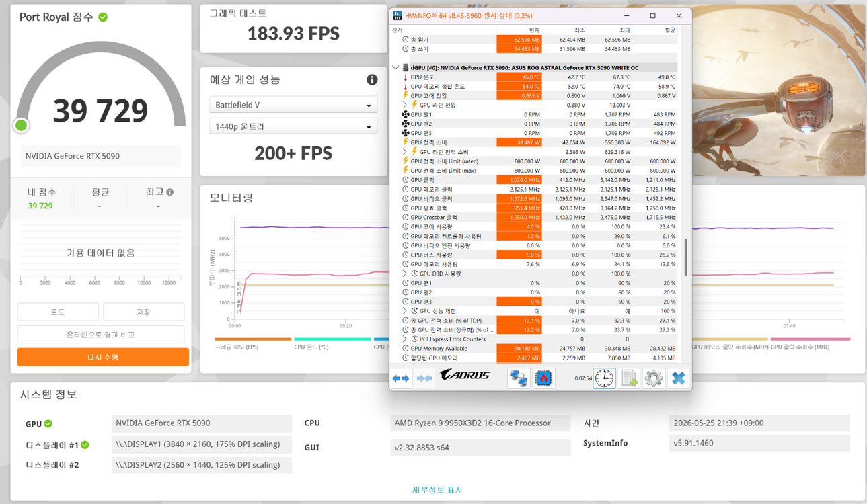This screenshot has width=867, height=504.
Task: Open the Battlefield V game dropdown
Action: (x=293, y=105)
